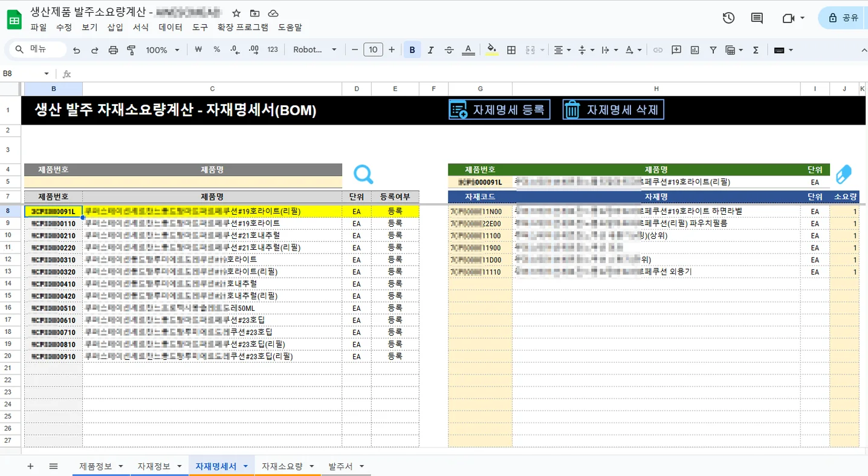
Task: Toggle italic formatting
Action: pos(430,50)
